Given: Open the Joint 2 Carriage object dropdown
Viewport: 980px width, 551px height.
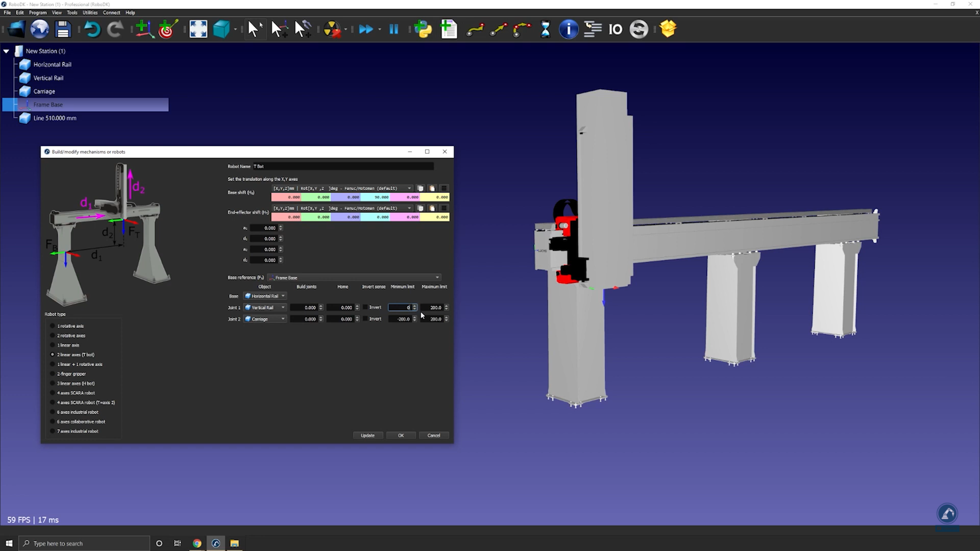Looking at the screenshot, I should coord(265,319).
